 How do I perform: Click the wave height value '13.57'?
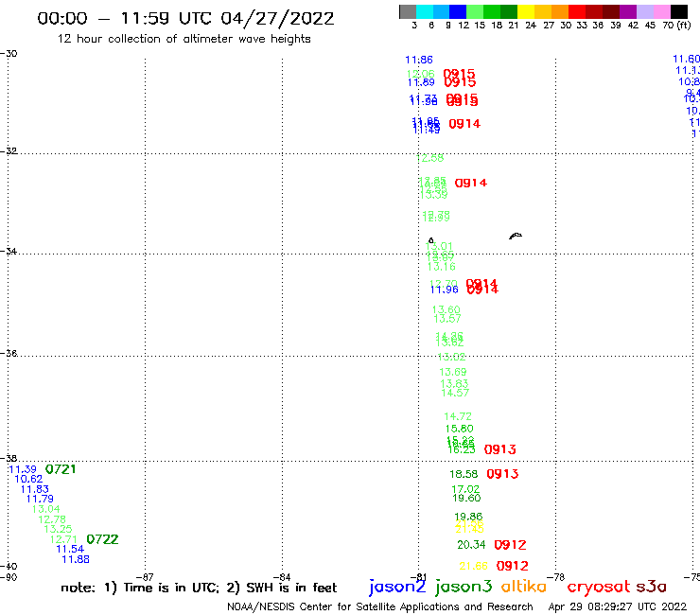coord(447,319)
